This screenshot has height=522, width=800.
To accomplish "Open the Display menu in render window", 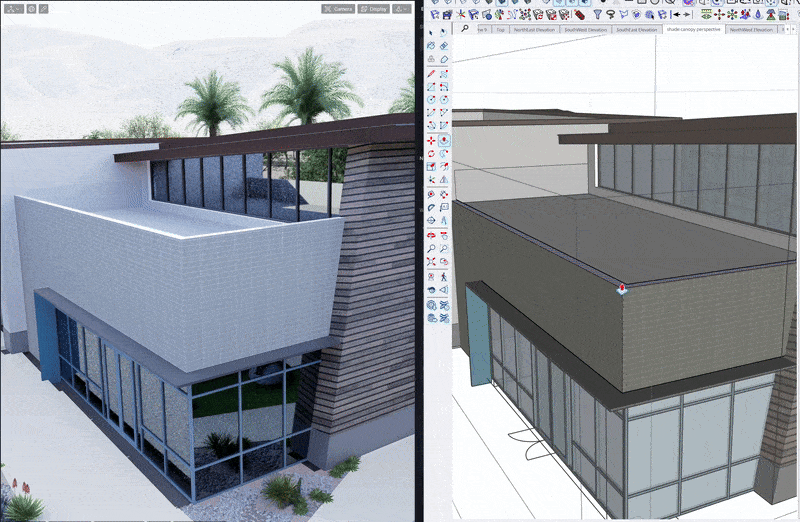I will [x=373, y=9].
